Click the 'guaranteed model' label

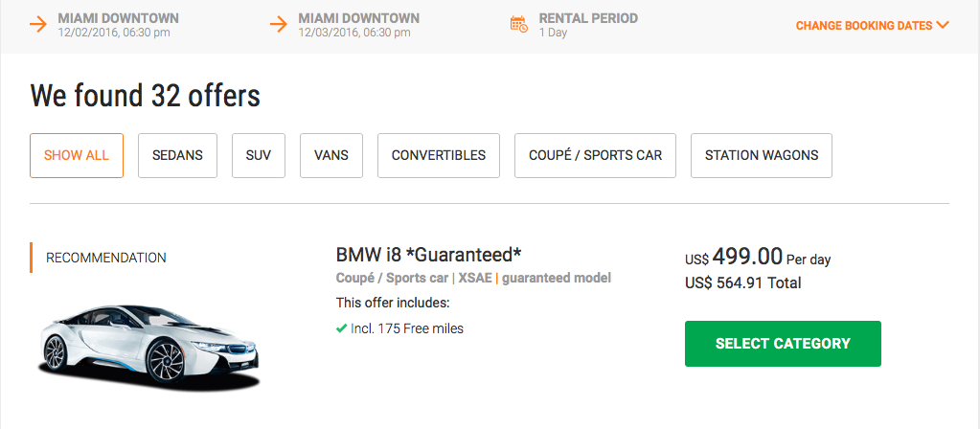pos(557,278)
